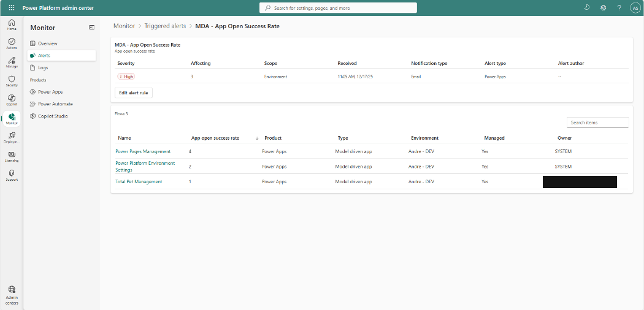The height and width of the screenshot is (310, 644).
Task: Click Model driven app in Total Pet Management row
Action: pos(354,182)
